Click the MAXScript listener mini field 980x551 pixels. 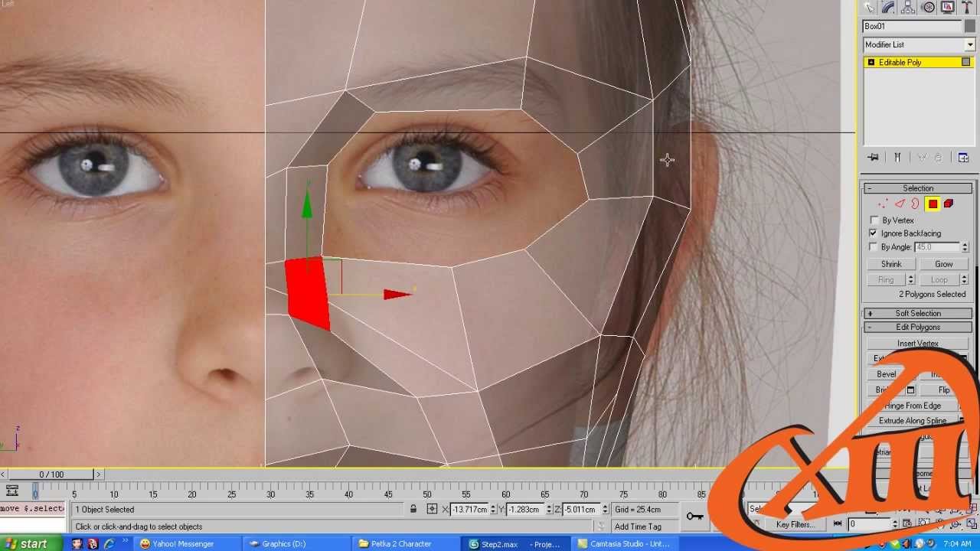point(33,509)
